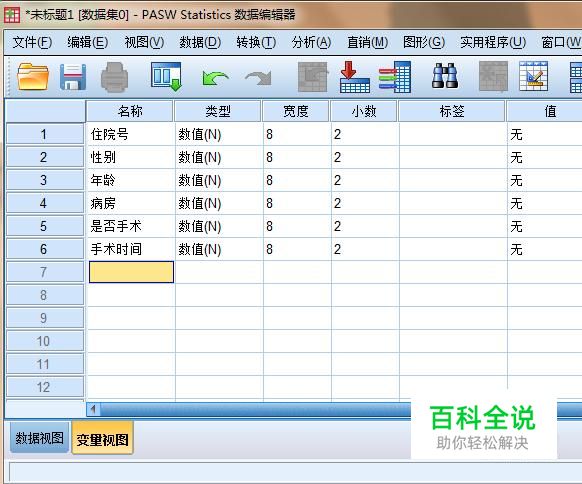Click the variable name 病房
582x484 pixels.
[103, 203]
